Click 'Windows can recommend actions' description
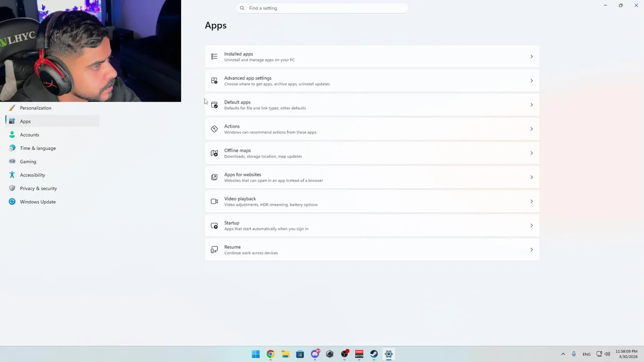Image resolution: width=644 pixels, height=362 pixels. pyautogui.click(x=271, y=132)
